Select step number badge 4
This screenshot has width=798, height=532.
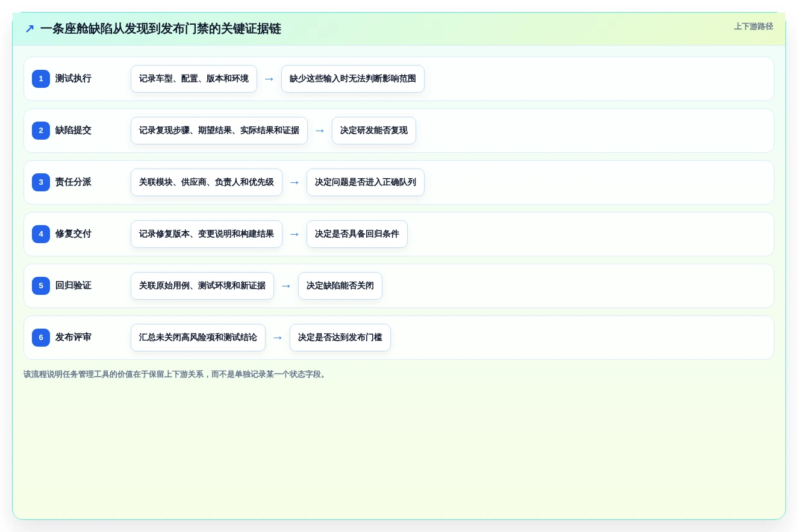41,234
